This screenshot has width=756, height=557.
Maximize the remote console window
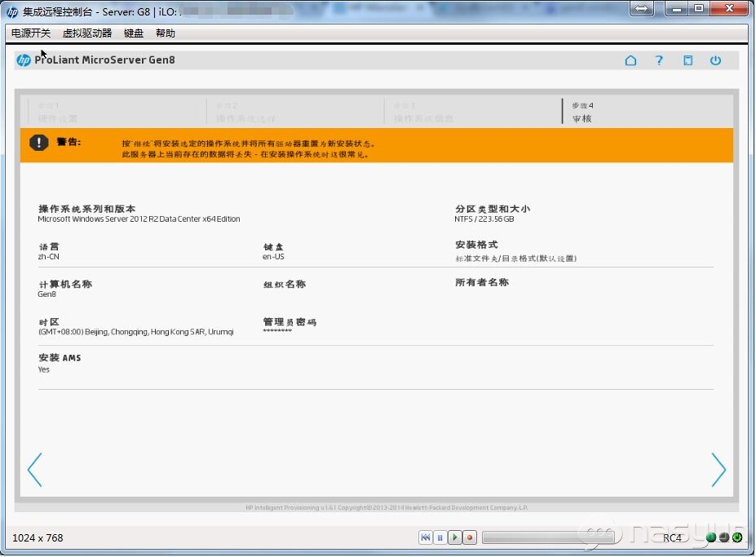coord(699,8)
